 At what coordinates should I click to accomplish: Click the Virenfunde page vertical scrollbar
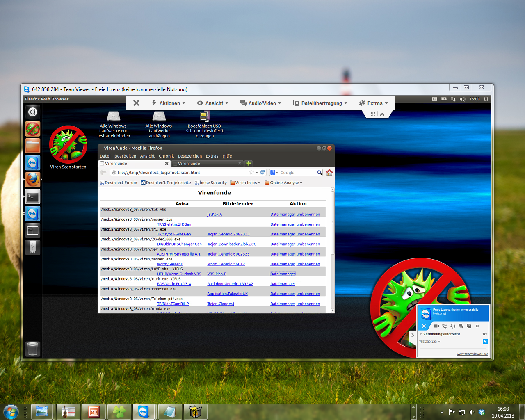(x=333, y=222)
